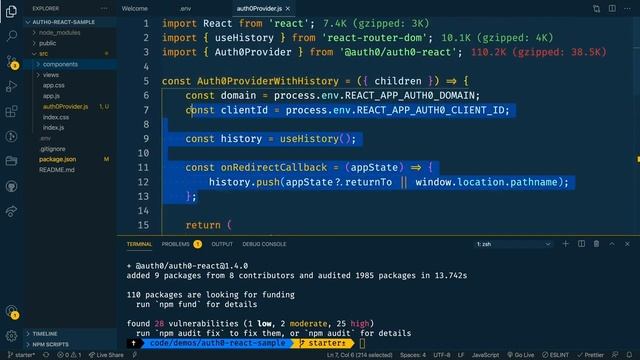Click UTF-8 encoding selector

[x=442, y=355]
